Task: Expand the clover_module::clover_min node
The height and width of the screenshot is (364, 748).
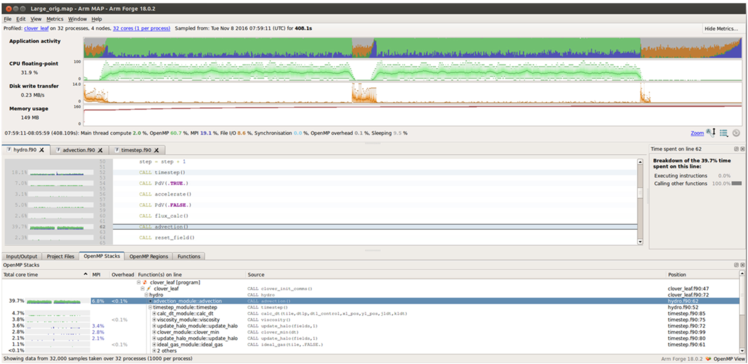Action: click(x=154, y=332)
